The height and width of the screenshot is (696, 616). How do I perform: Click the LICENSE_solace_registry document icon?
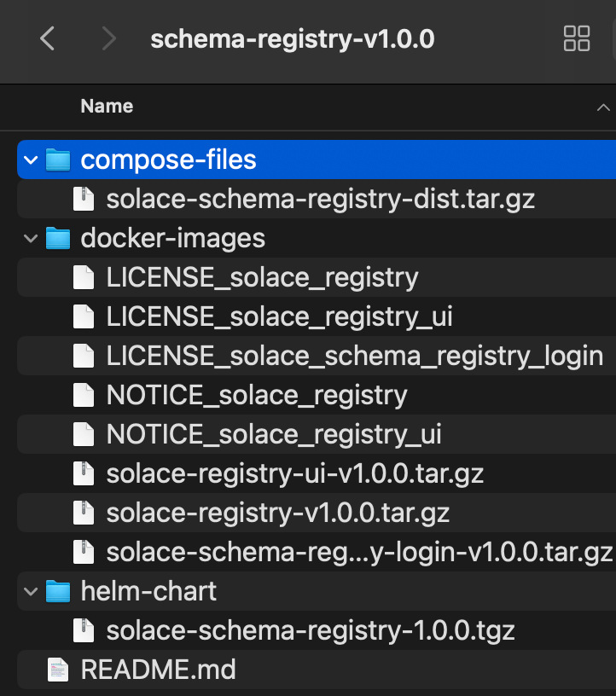tap(83, 277)
